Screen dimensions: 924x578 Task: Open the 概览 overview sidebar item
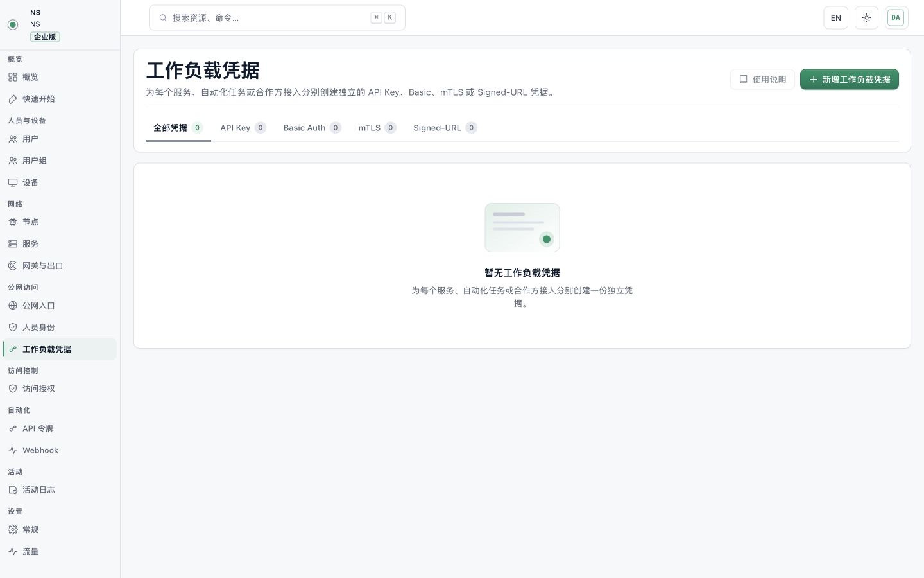tap(60, 77)
